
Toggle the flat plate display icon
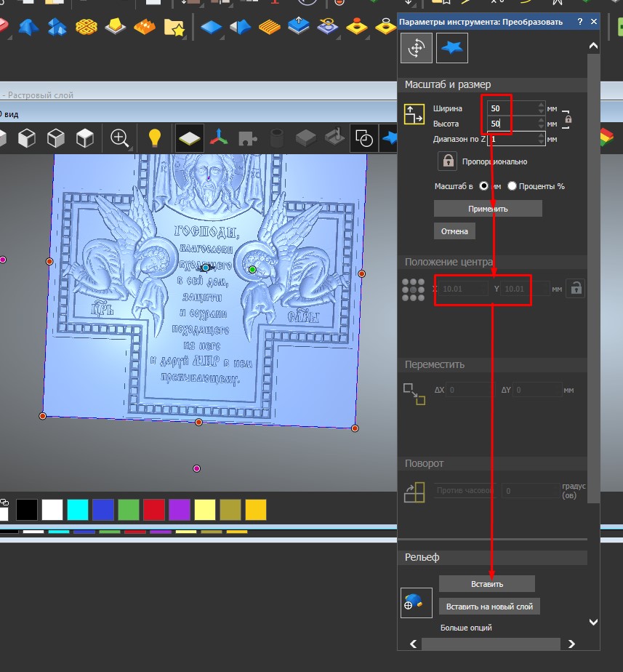[x=190, y=138]
